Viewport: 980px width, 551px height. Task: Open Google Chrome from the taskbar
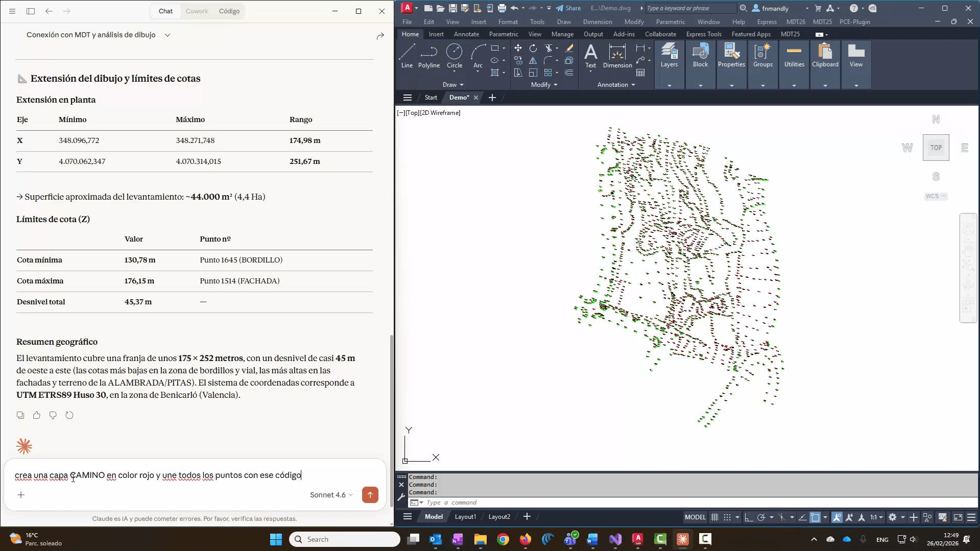pyautogui.click(x=503, y=539)
